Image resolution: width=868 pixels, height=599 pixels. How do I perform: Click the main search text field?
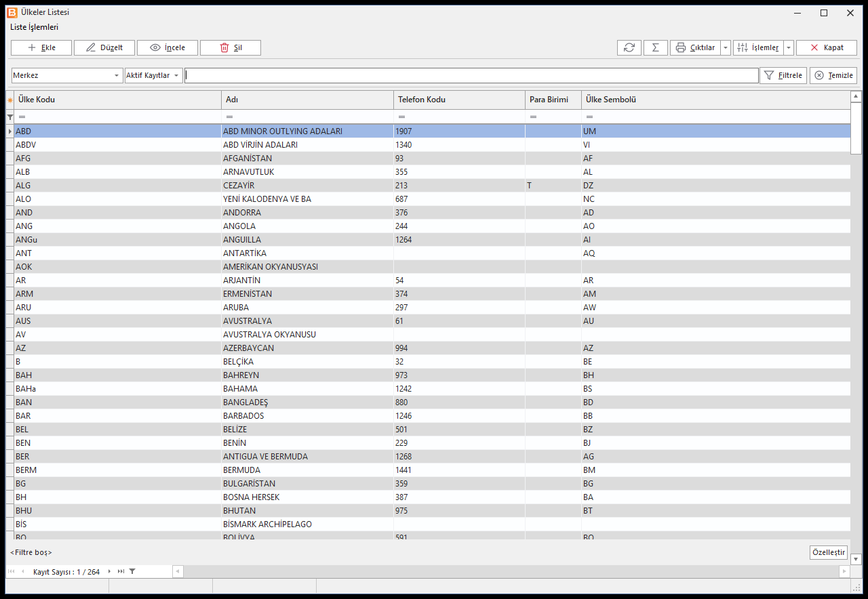coord(471,75)
